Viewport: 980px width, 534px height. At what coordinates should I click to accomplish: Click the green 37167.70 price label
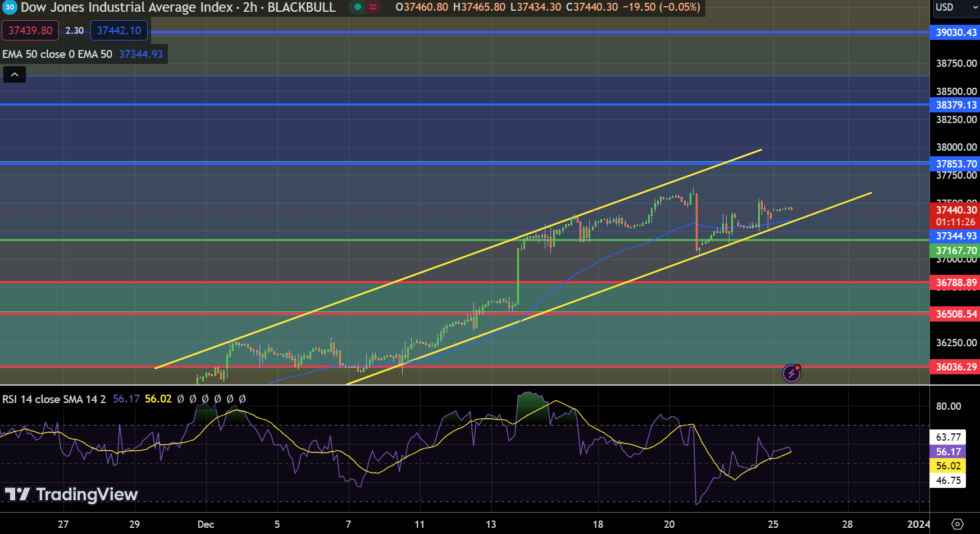(955, 251)
